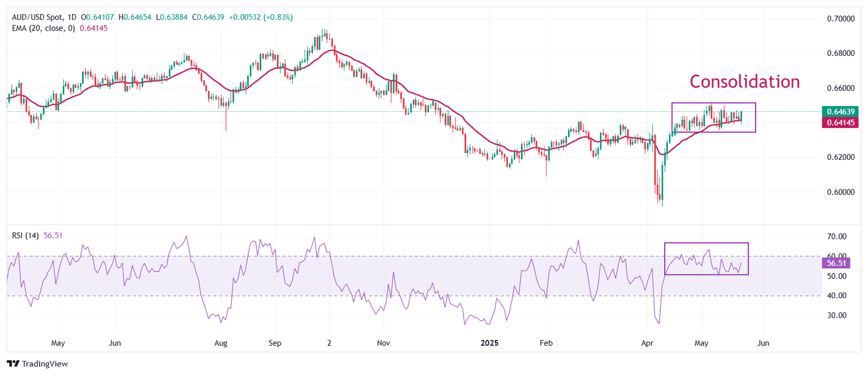
Task: Click the Apr label on time axis
Action: (x=646, y=343)
